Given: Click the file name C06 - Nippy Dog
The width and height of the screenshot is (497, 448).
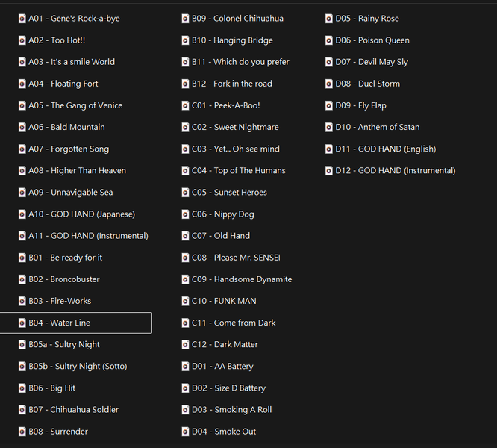Looking at the screenshot, I should (223, 214).
